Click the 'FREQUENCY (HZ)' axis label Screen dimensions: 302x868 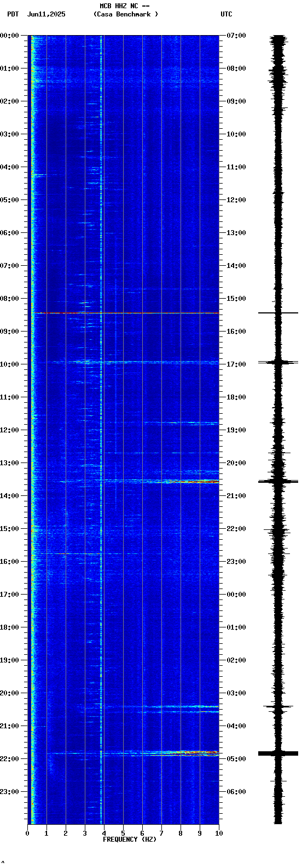point(130,840)
